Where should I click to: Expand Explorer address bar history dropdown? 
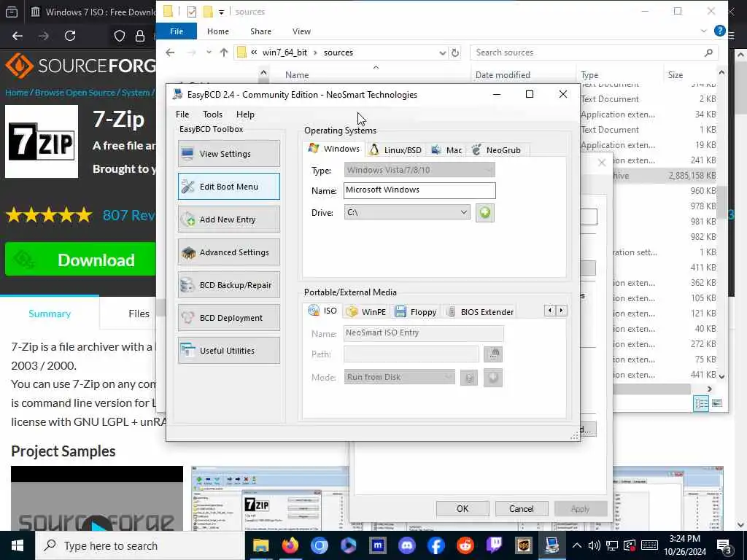click(x=443, y=52)
